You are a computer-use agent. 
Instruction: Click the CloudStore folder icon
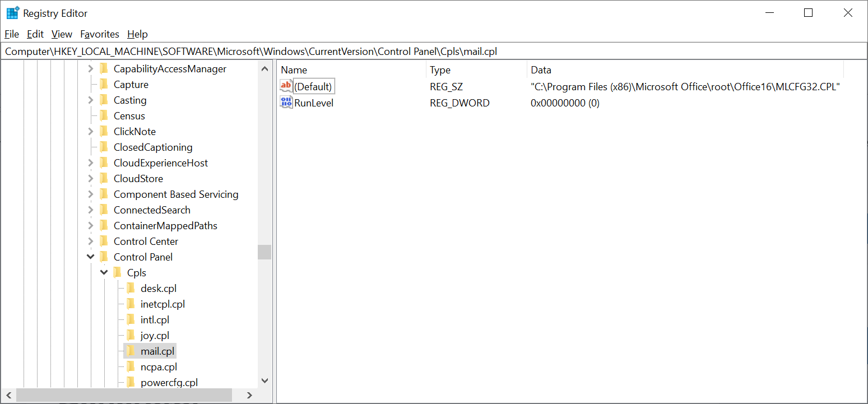pos(104,179)
